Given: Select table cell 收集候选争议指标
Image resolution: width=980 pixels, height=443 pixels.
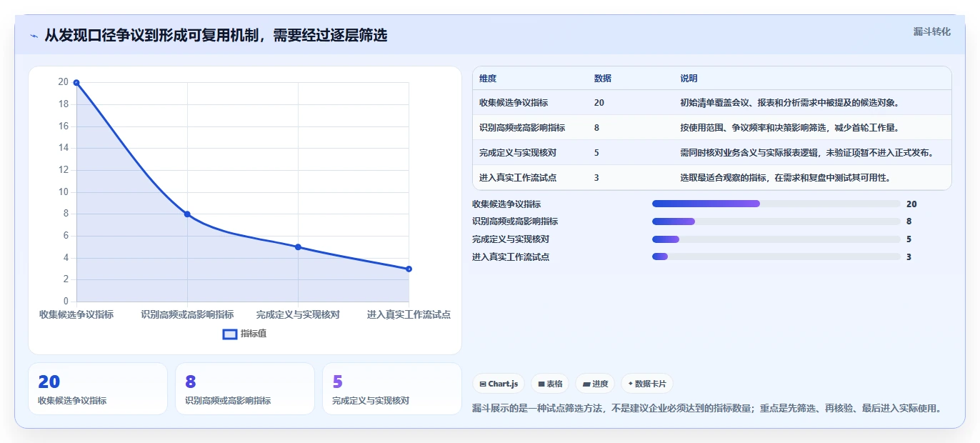Looking at the screenshot, I should [x=514, y=103].
